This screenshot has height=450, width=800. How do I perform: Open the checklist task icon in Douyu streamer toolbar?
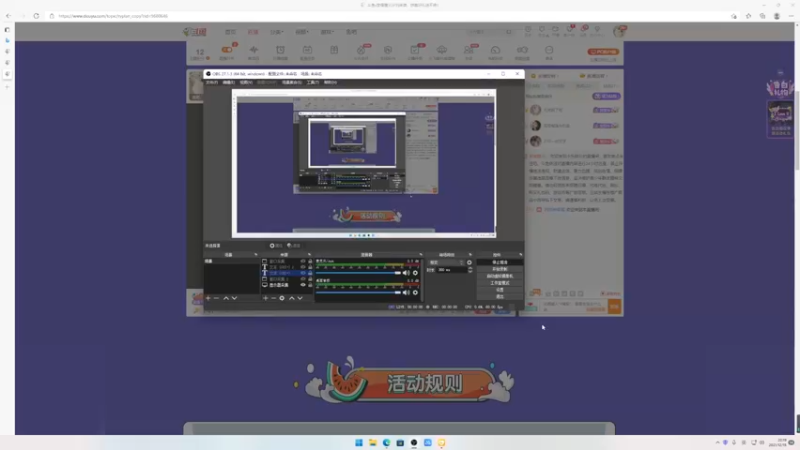pyautogui.click(x=415, y=50)
